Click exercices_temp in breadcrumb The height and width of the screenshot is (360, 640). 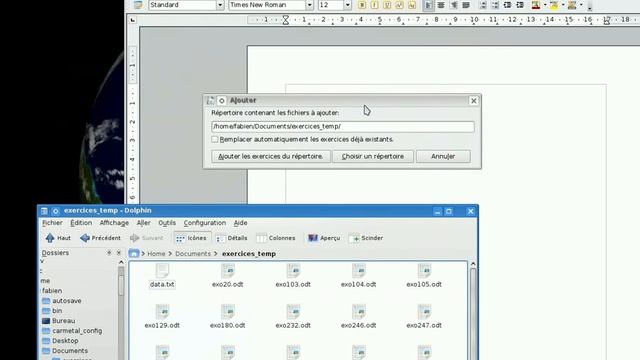click(x=249, y=253)
